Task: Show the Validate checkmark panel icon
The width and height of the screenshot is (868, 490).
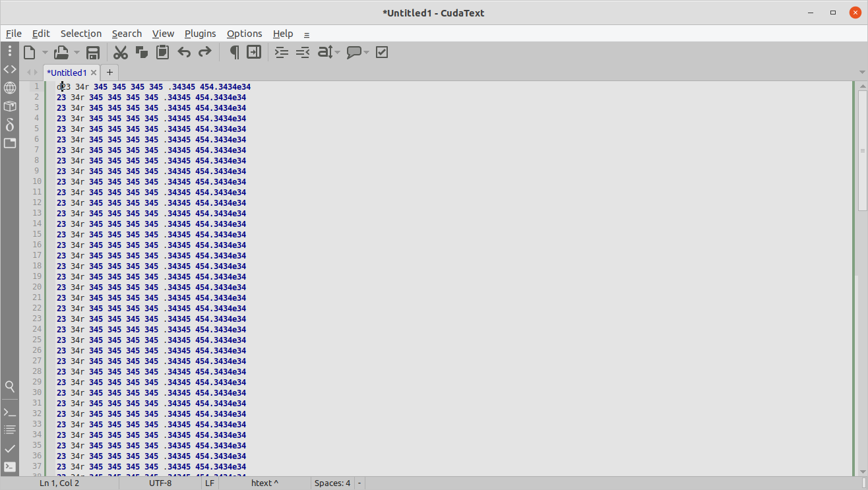Action: tap(10, 448)
